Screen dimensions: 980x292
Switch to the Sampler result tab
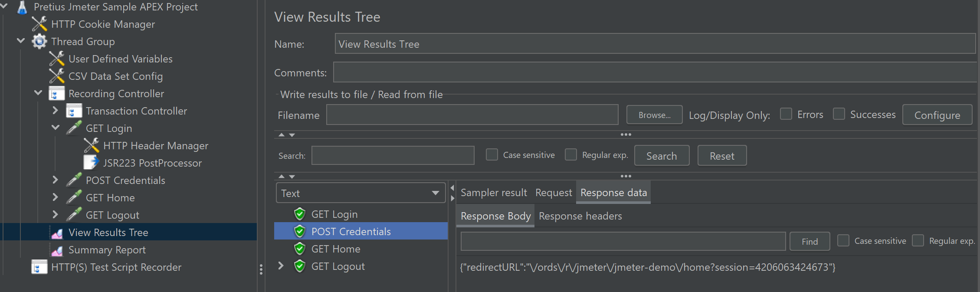[494, 193]
